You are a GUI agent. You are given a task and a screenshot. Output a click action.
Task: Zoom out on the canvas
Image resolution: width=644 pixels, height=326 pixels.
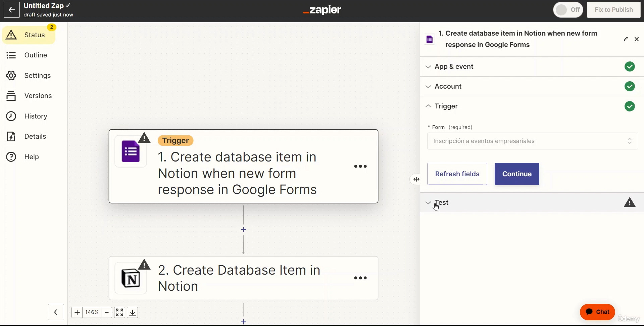[107, 312]
